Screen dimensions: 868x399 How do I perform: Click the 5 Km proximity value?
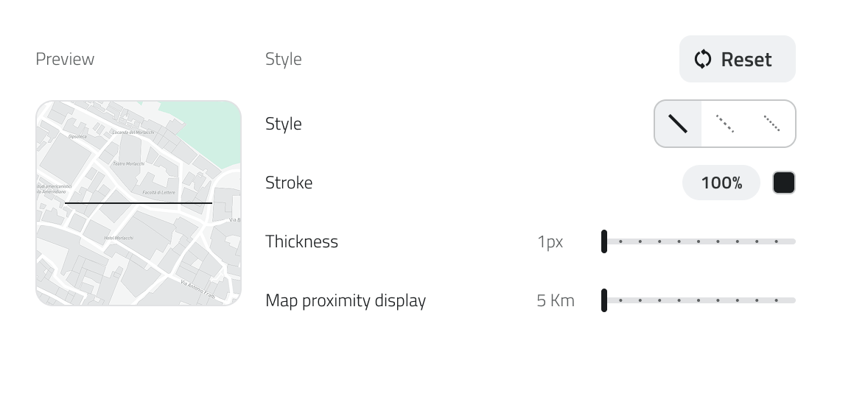point(555,300)
